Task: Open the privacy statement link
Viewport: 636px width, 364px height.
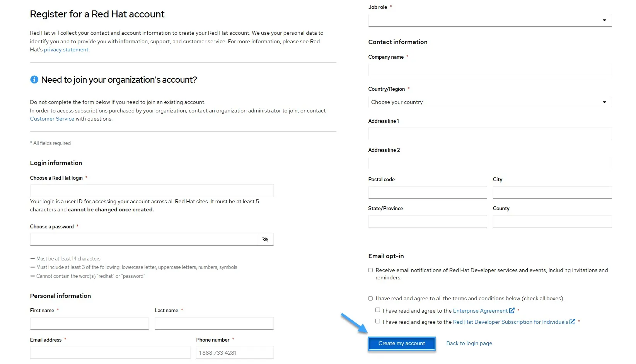Action: pos(66,50)
